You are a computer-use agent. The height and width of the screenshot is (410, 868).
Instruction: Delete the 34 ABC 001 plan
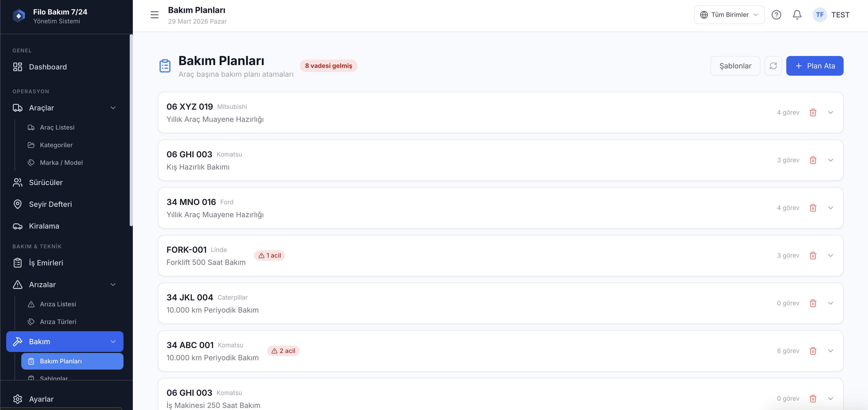point(813,351)
